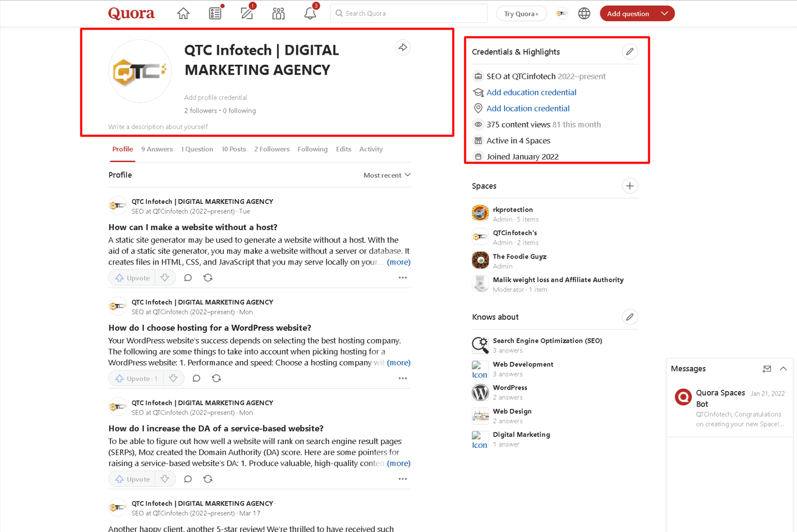Click the Quora logo
The height and width of the screenshot is (532, 797).
[x=132, y=13]
